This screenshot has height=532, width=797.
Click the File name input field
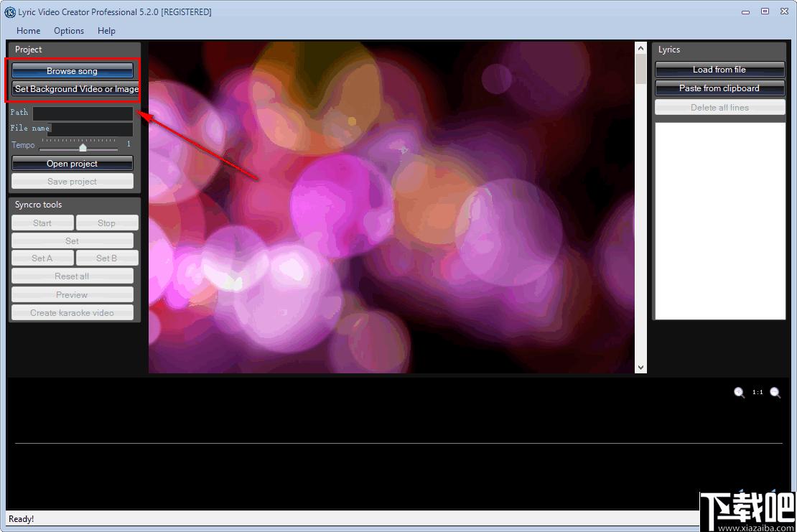tap(92, 129)
